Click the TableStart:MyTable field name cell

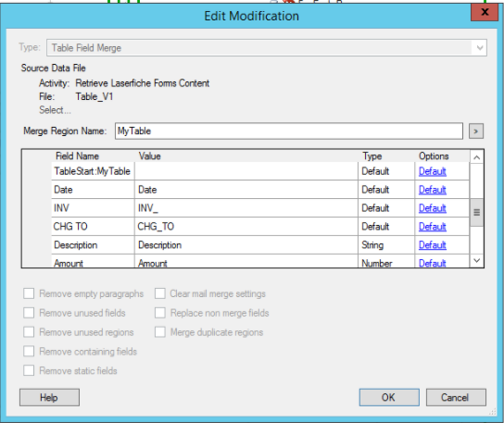coord(93,171)
